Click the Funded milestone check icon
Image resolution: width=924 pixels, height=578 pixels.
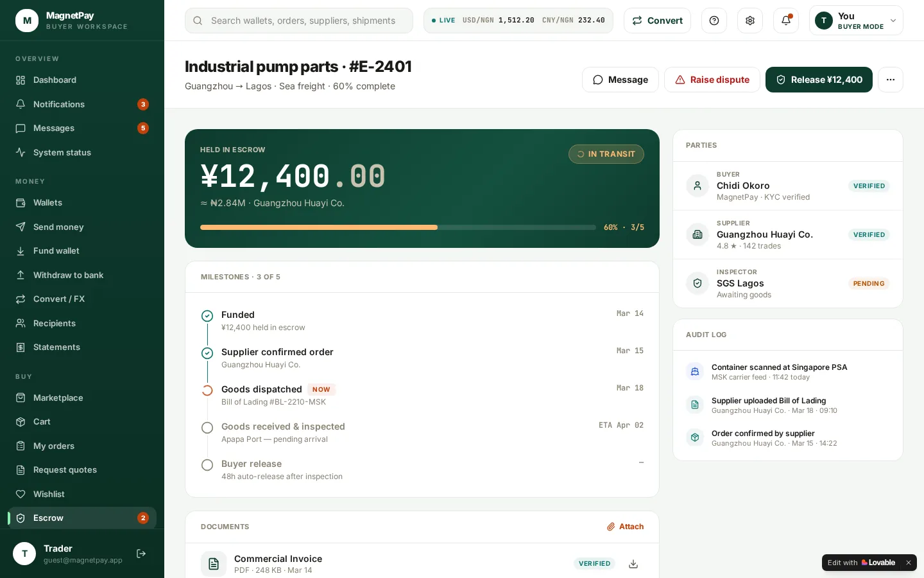tap(207, 316)
